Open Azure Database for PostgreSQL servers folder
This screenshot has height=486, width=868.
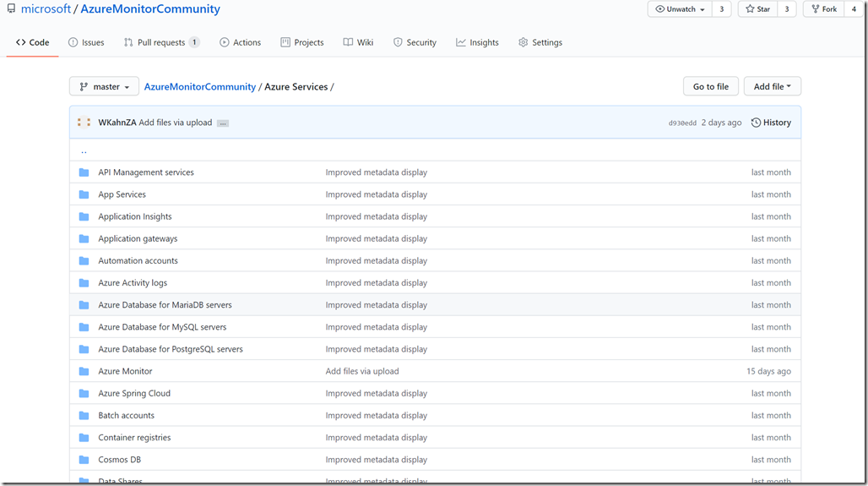coord(171,350)
